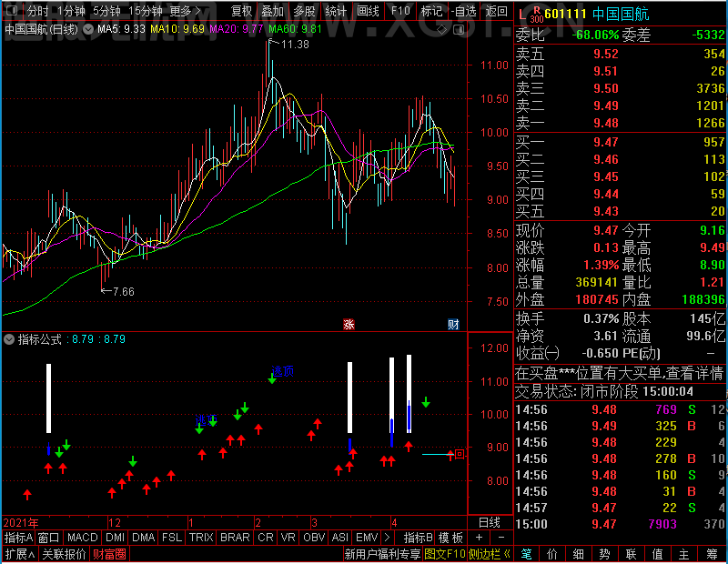Click the red 涨 marker on the chart
The image size is (728, 564).
tap(349, 324)
